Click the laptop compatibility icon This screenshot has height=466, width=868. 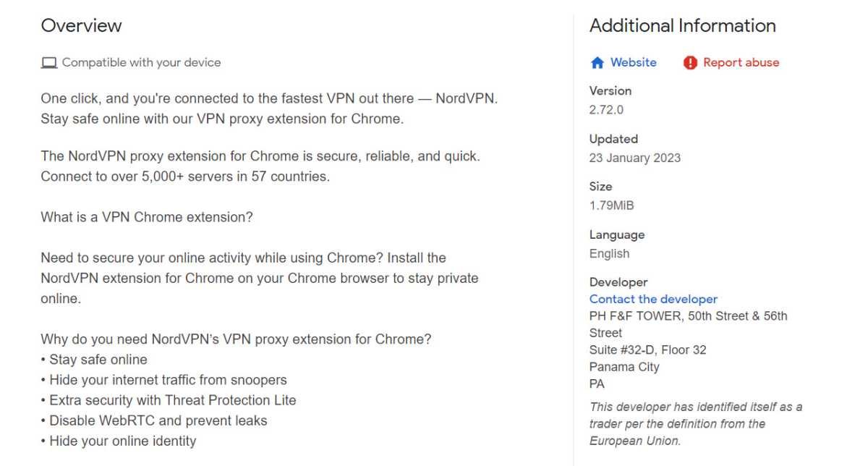[x=48, y=63]
